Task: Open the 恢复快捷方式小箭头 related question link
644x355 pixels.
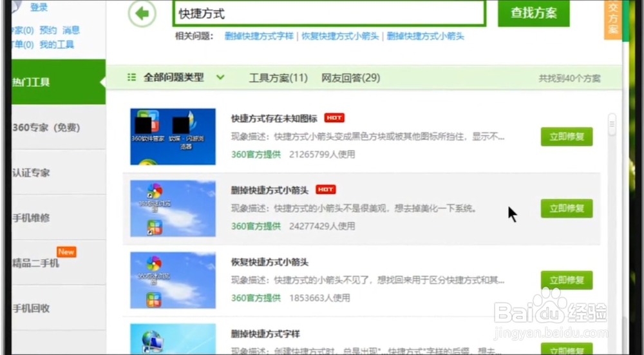Action: pyautogui.click(x=340, y=36)
